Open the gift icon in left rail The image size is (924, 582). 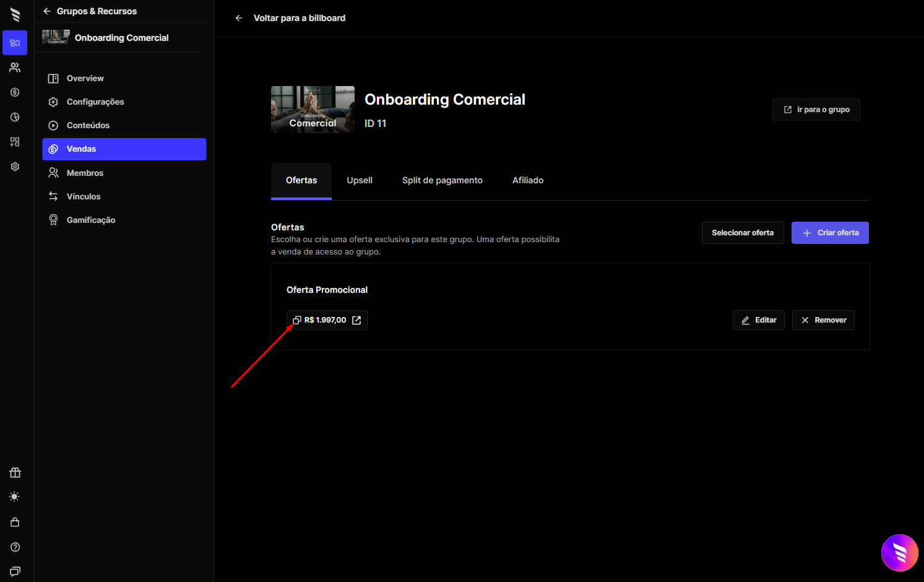[x=15, y=472]
